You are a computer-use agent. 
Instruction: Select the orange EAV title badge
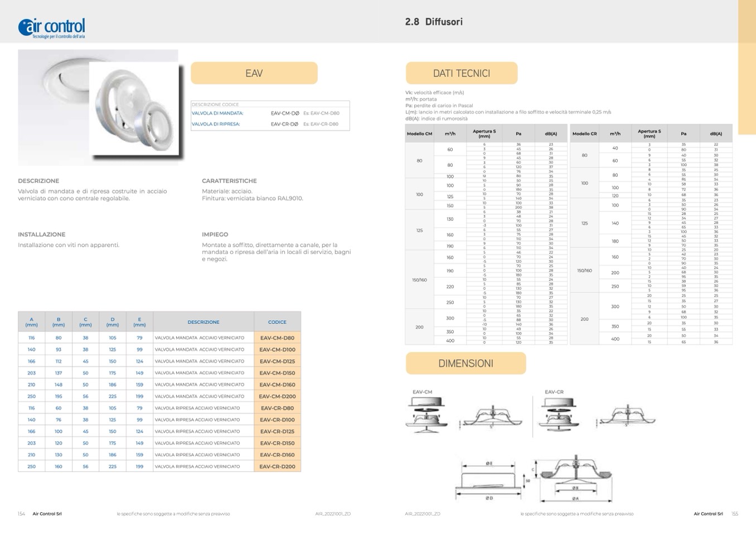point(254,73)
